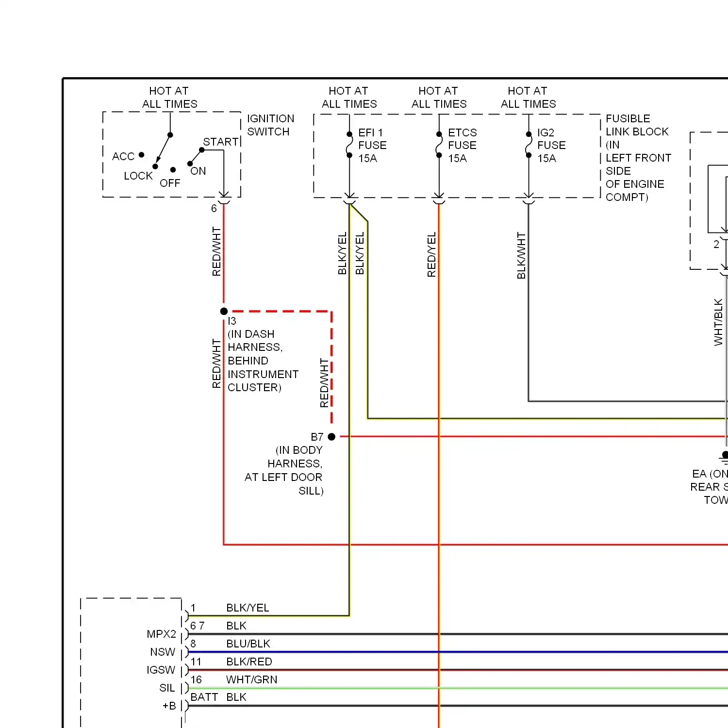Click the FUSIBLE LINK BLOCK description
Viewport: 728px width, 728px height.
638,158
